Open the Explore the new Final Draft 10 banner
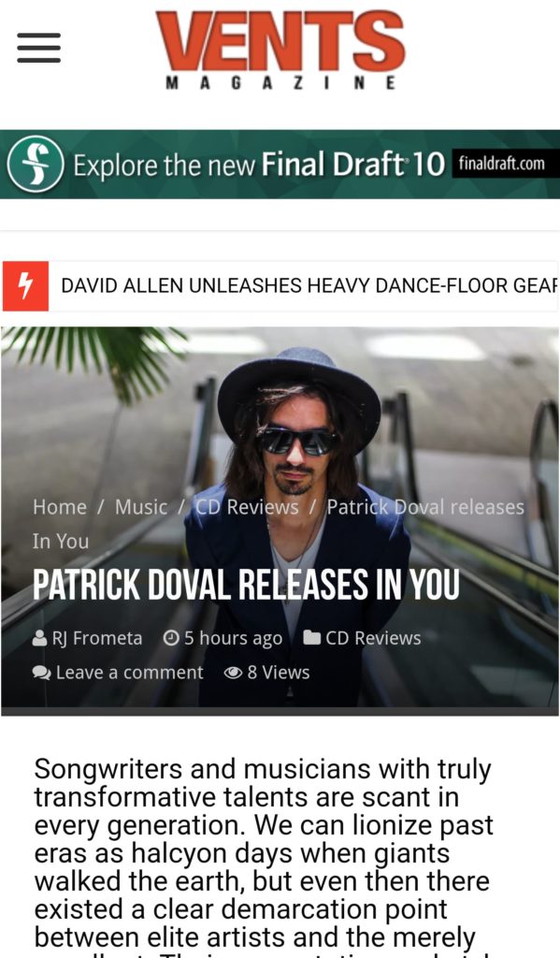Image resolution: width=560 pixels, height=958 pixels. click(280, 165)
